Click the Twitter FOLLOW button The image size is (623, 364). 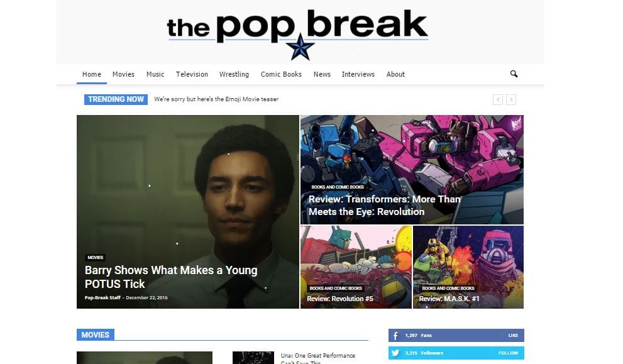[508, 353]
